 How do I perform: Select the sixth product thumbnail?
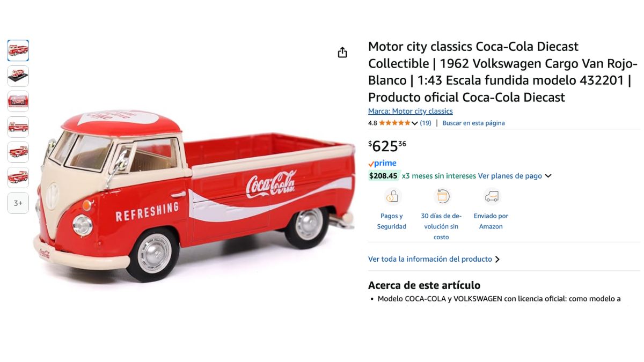18,178
